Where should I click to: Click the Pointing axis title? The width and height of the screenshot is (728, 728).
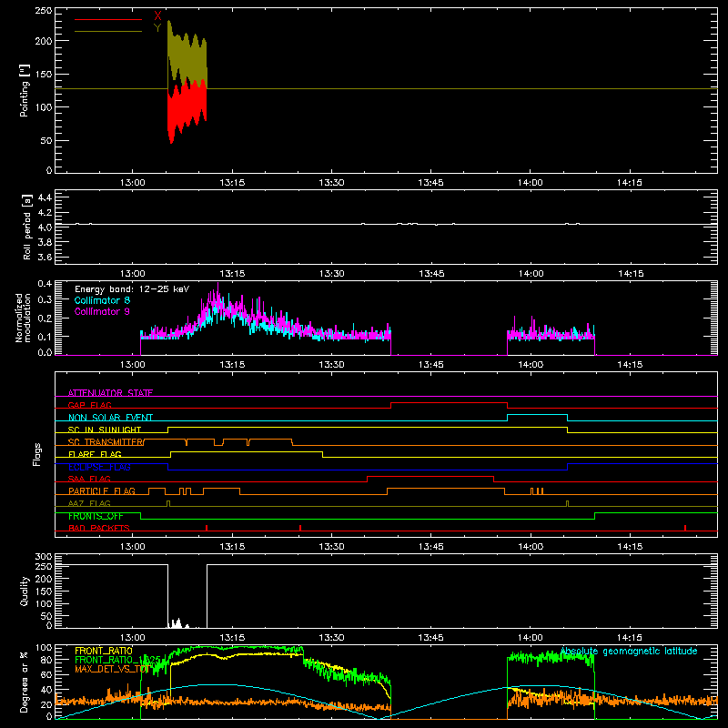click(25, 90)
